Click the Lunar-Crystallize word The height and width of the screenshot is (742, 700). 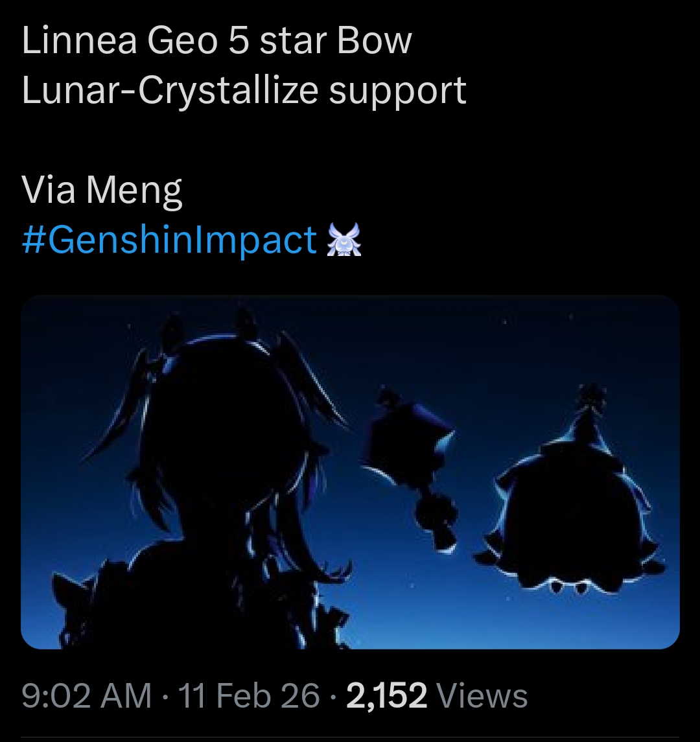pyautogui.click(x=170, y=91)
